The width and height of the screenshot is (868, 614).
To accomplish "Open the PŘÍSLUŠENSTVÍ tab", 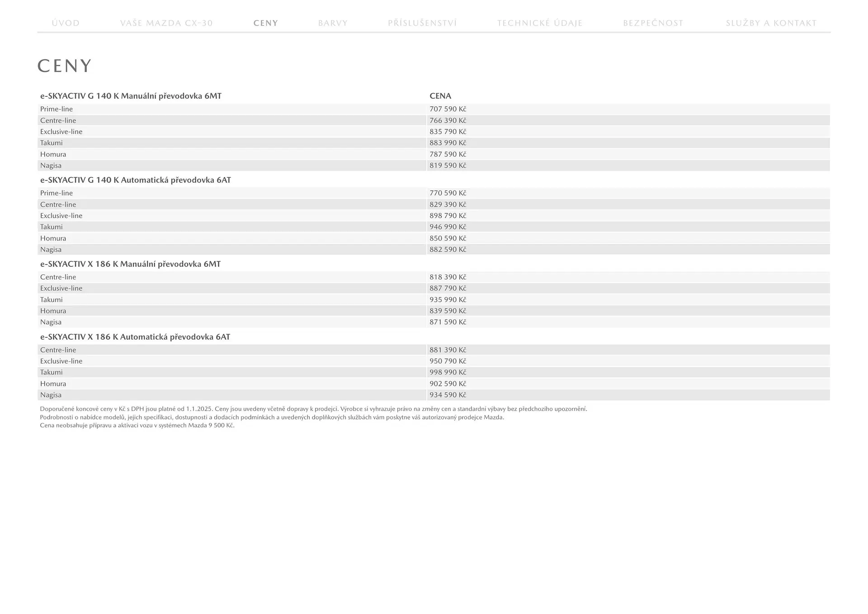I will 422,23.
